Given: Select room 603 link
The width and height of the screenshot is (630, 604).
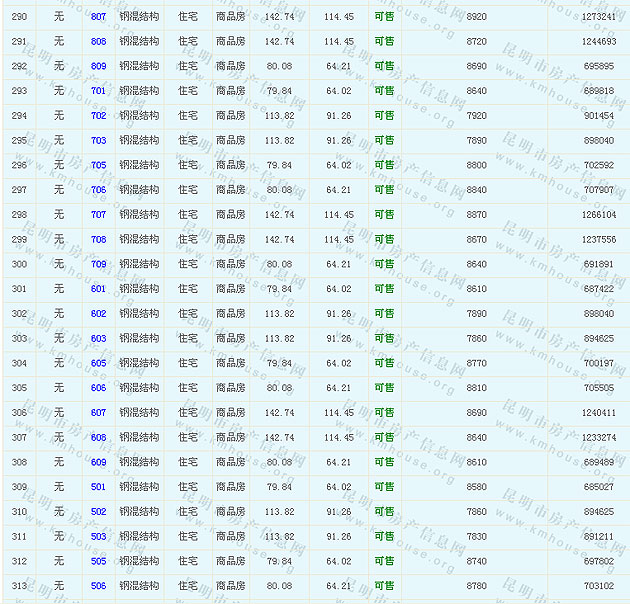Looking at the screenshot, I should [98, 339].
